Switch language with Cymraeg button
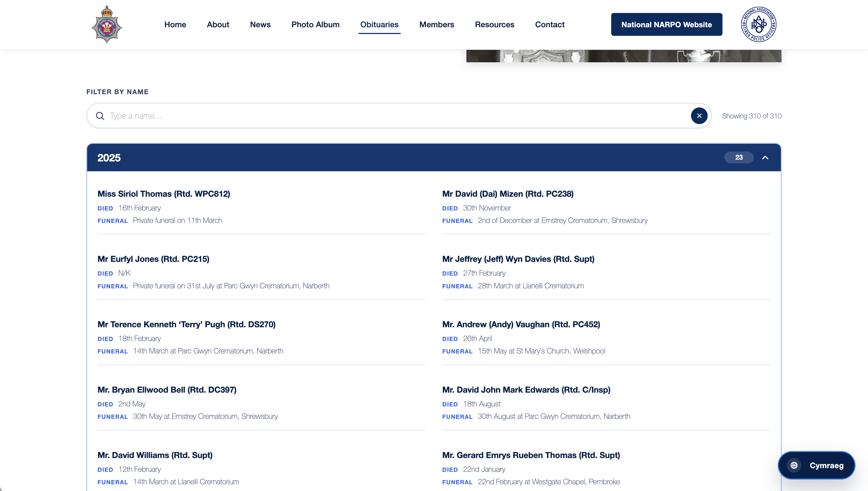Screen dimensions: 868x491 click(816, 465)
